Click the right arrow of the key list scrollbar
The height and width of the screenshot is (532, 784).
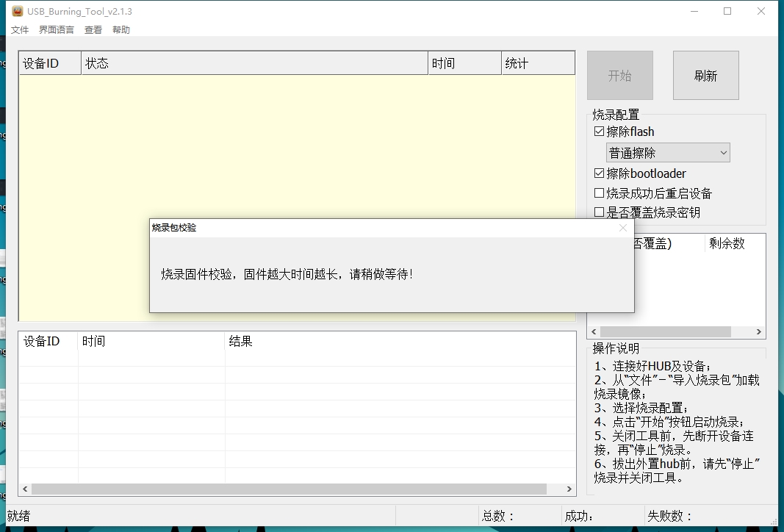pos(758,331)
